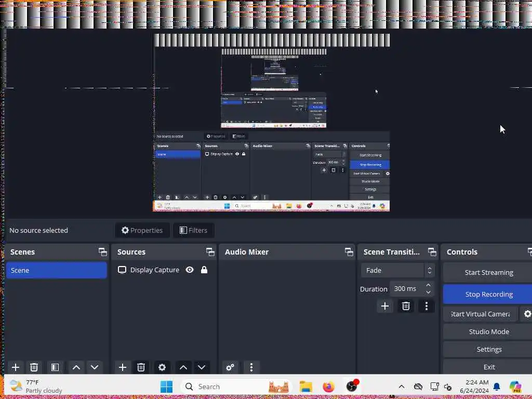
Task: Move the scene down in the Scenes panel
Action: coord(95,367)
